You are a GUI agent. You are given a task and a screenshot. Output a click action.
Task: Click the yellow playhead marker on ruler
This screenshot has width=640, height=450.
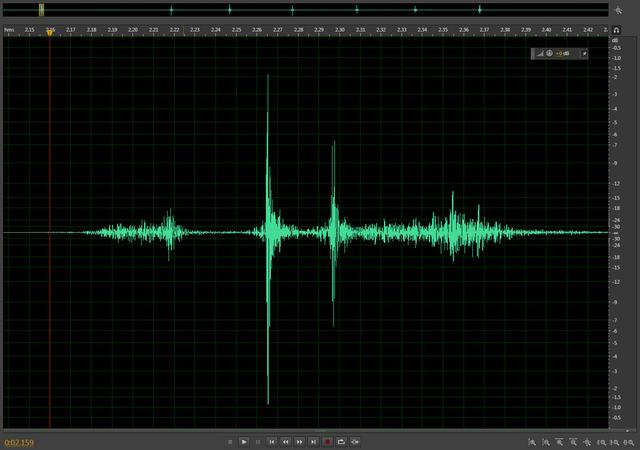(50, 32)
